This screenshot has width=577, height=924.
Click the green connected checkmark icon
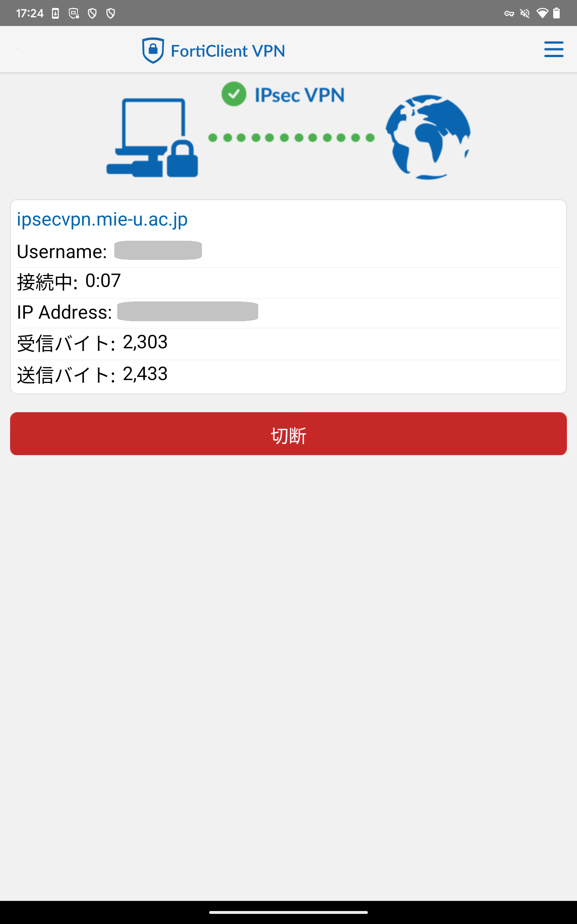coord(234,94)
